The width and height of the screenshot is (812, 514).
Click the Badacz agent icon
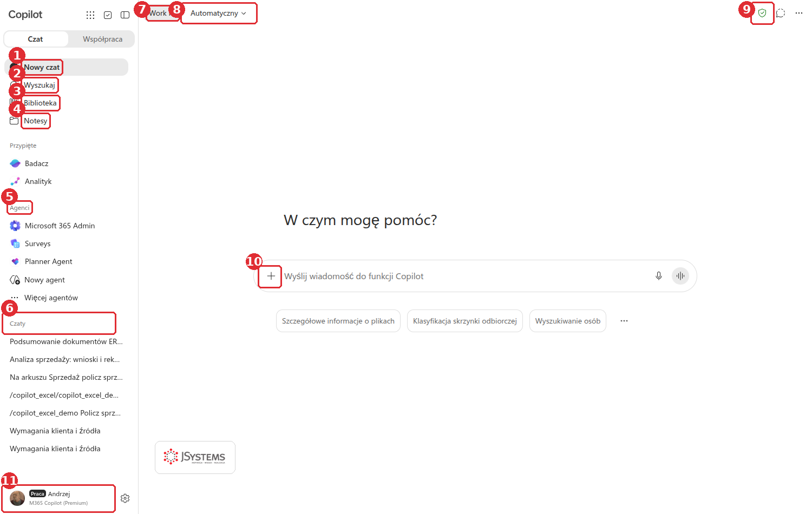pyautogui.click(x=15, y=163)
